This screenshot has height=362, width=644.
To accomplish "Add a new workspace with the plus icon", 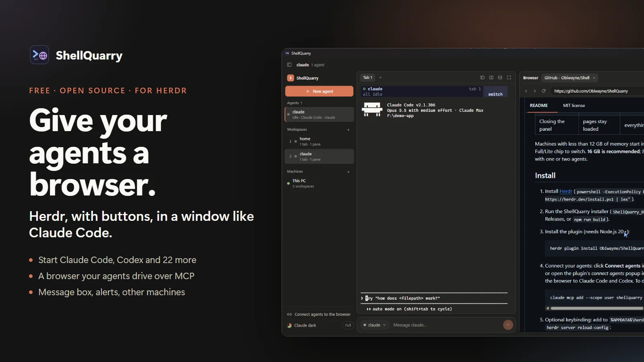I will [x=348, y=130].
